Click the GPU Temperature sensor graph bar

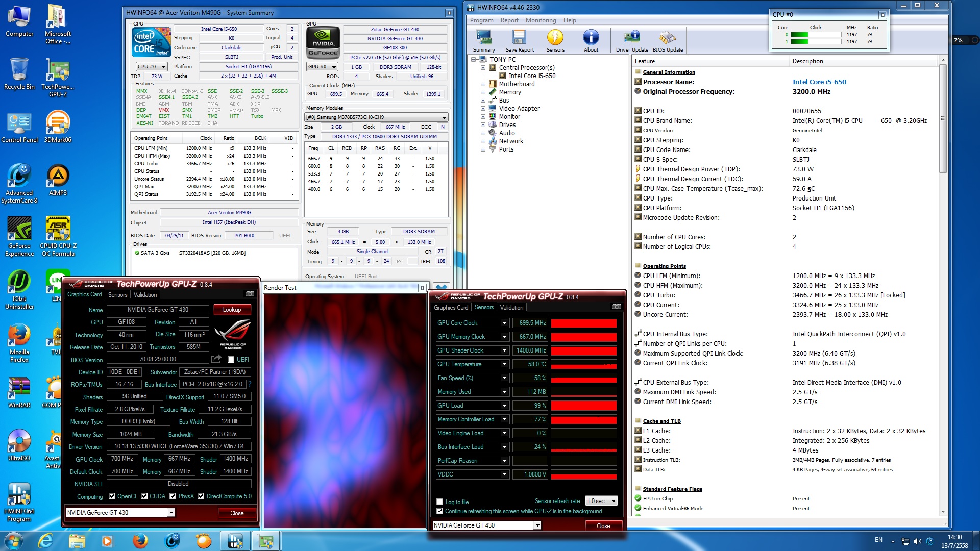click(583, 364)
